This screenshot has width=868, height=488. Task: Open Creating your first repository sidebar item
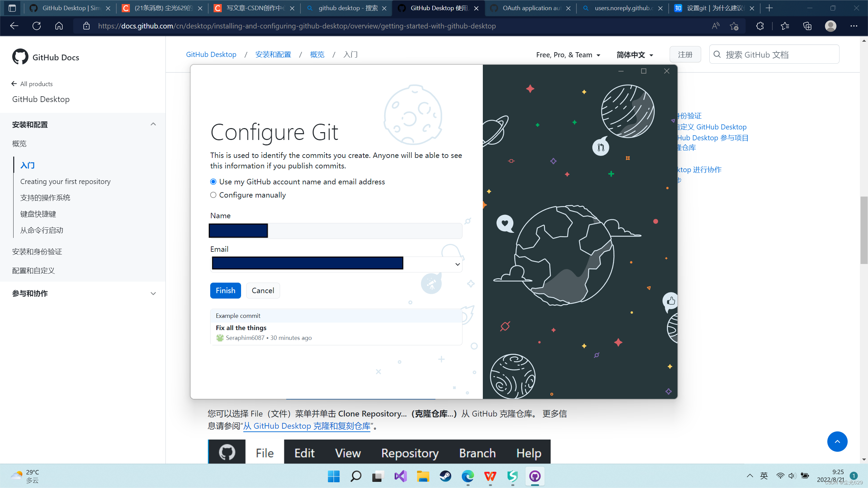point(65,182)
